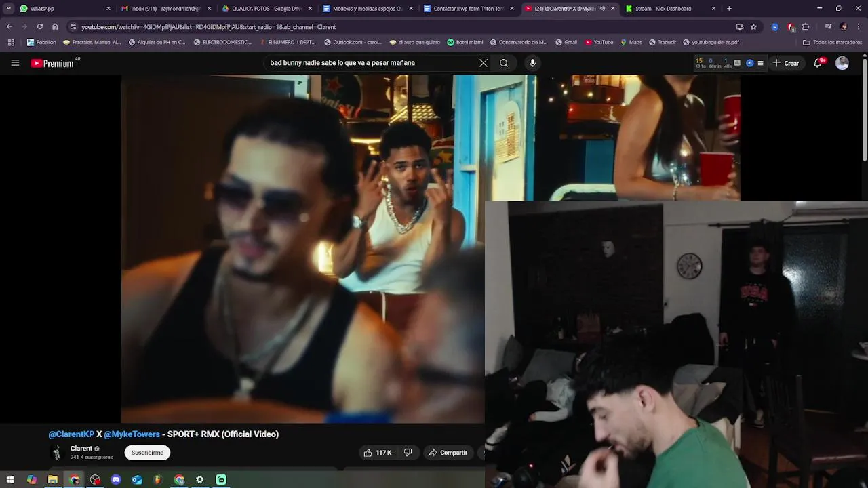
Task: Open Conservatorio de M... bookmark
Action: [x=518, y=42]
